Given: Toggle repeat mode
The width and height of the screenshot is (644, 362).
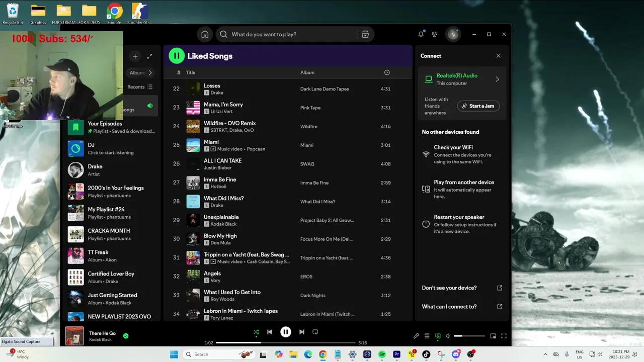Looking at the screenshot, I should [x=315, y=332].
